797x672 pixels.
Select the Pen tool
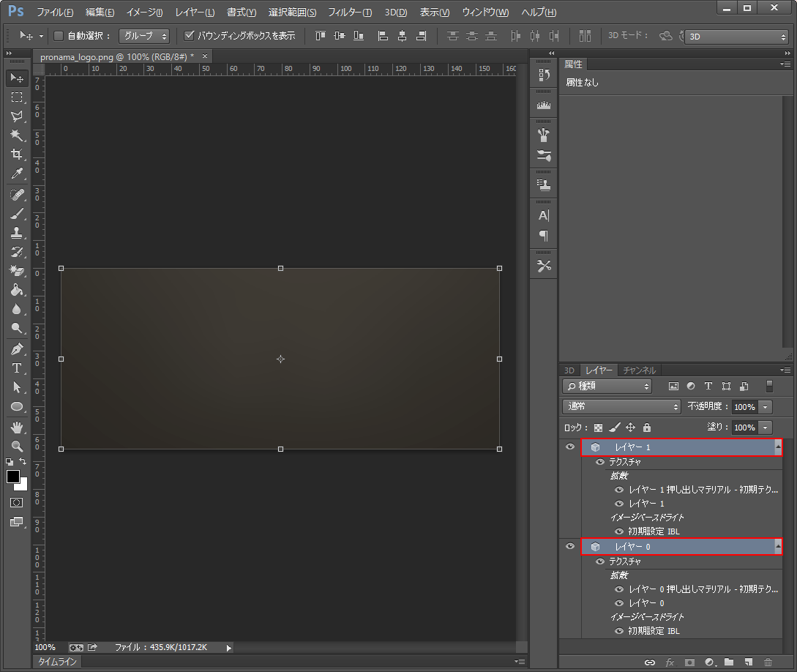pos(16,348)
